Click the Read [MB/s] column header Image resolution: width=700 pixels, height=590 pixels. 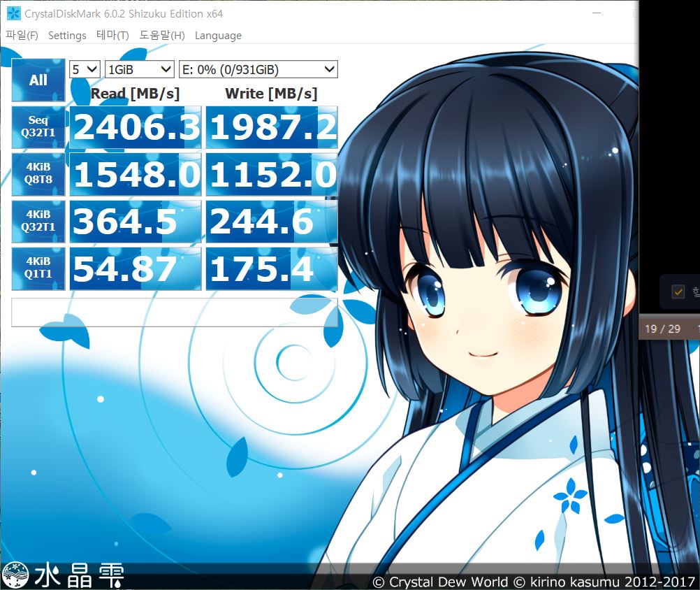click(135, 94)
